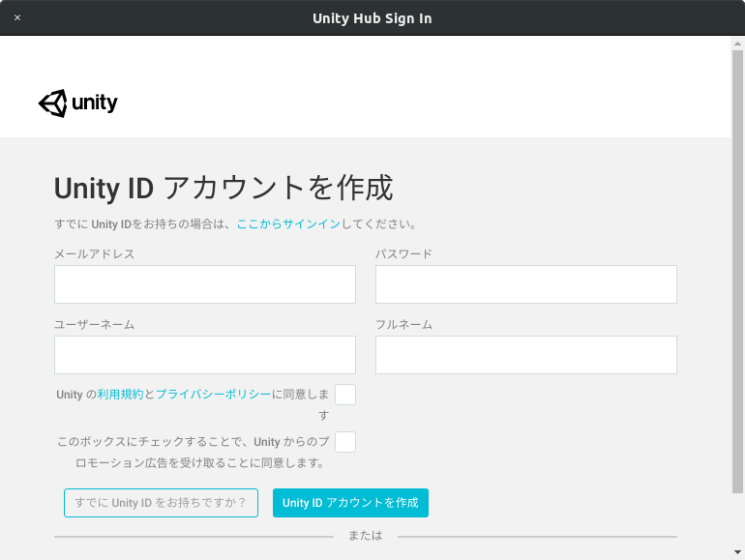
Task: Focus the フルネーム full name input field
Action: 526,355
